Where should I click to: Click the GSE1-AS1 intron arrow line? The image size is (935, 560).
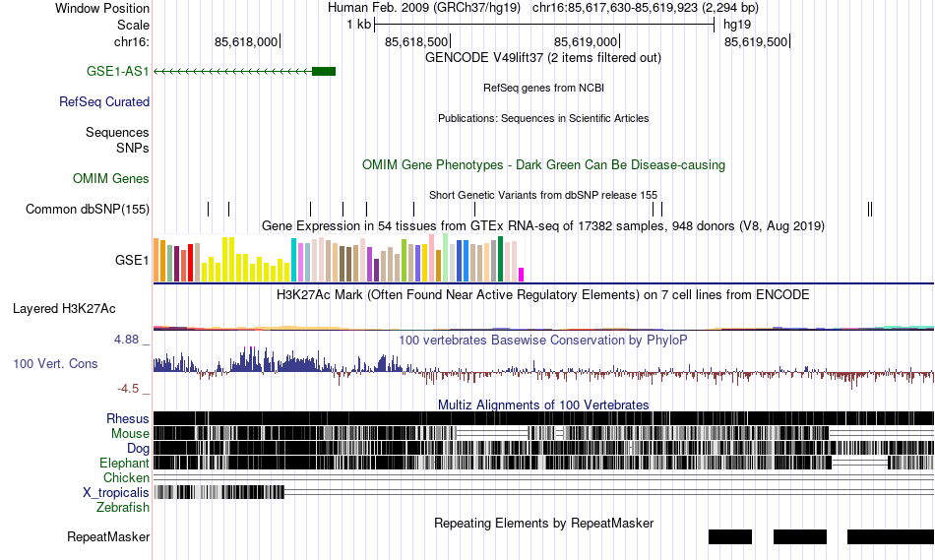pyautogui.click(x=233, y=72)
